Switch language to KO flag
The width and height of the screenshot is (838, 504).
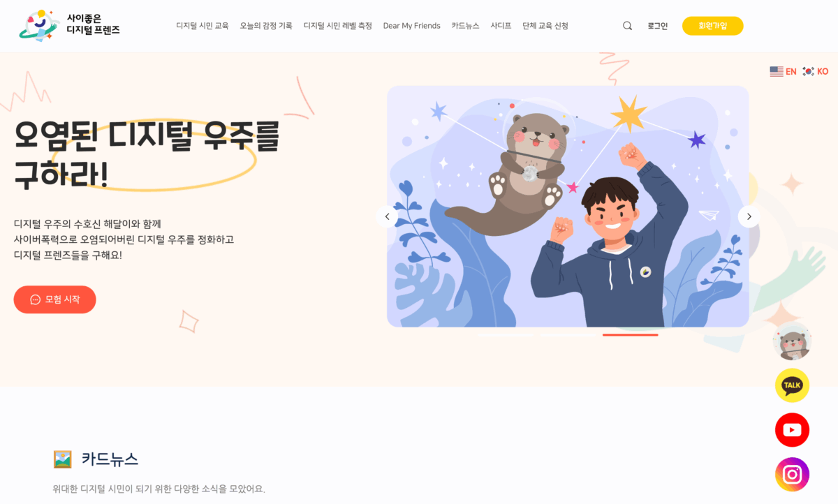(x=815, y=71)
